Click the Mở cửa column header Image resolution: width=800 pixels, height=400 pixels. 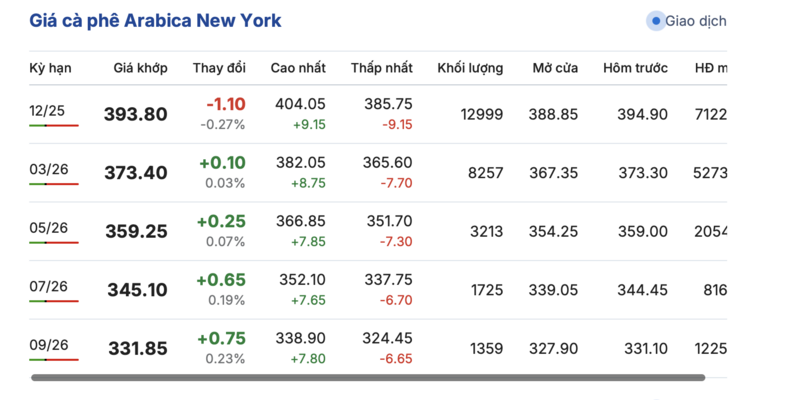pos(555,68)
